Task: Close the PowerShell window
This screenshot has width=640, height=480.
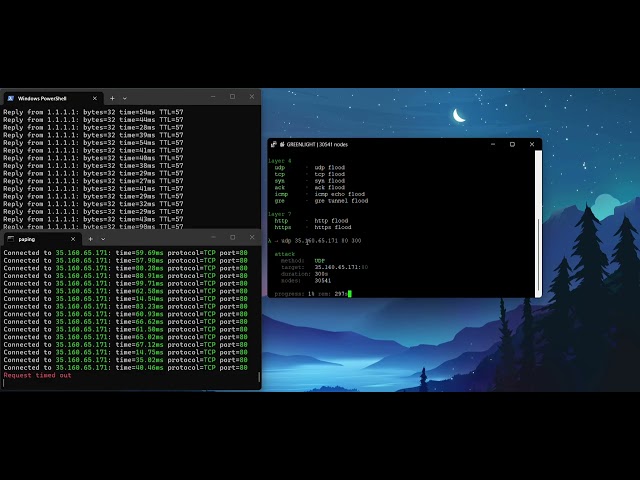Action: 251,97
